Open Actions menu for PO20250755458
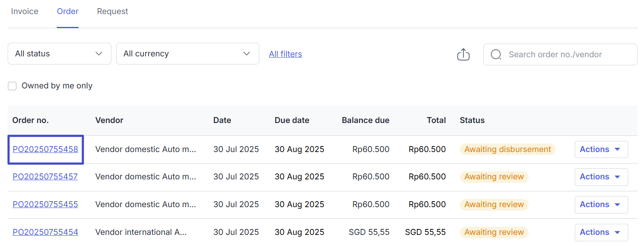Viewport: 644px width, 246px height. click(601, 149)
